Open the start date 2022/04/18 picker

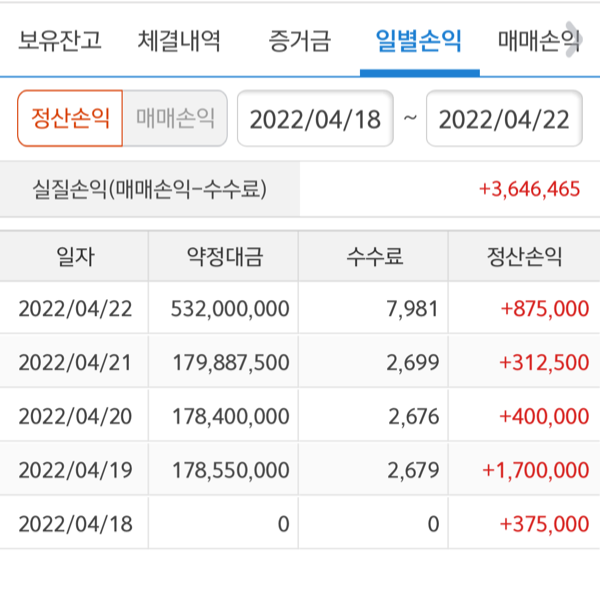click(315, 119)
